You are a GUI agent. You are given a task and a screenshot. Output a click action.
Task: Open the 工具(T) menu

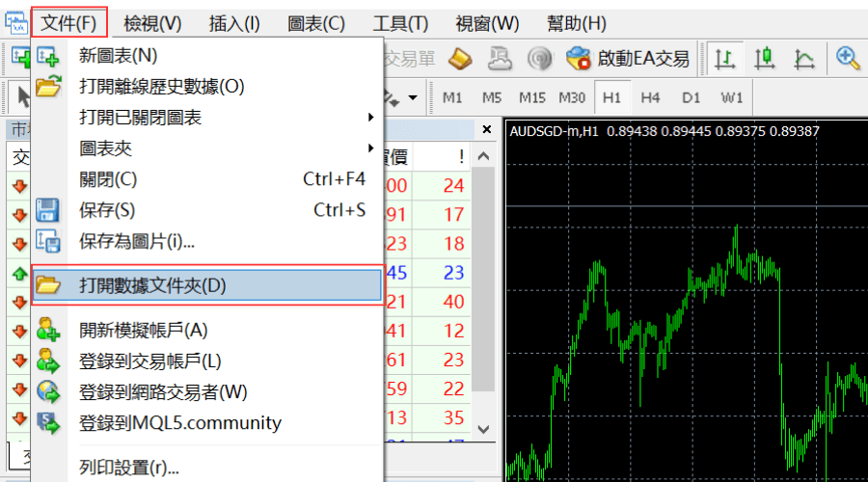coord(400,23)
